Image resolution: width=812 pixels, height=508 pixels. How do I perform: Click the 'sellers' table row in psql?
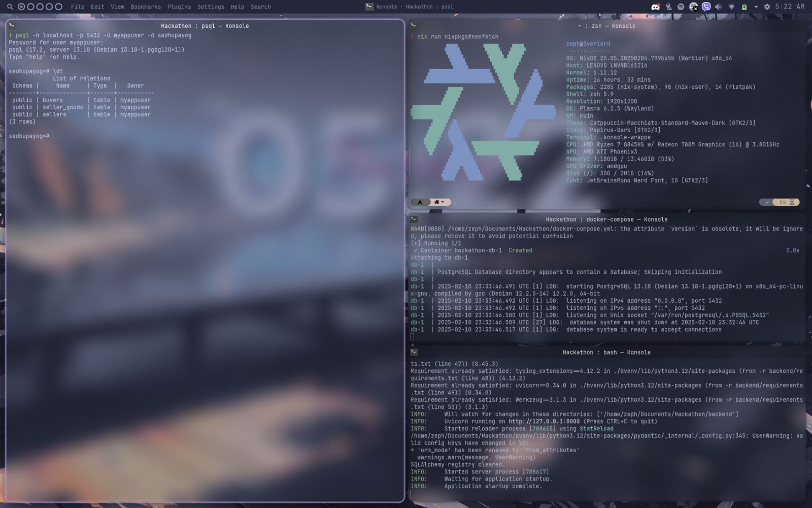[x=81, y=114]
